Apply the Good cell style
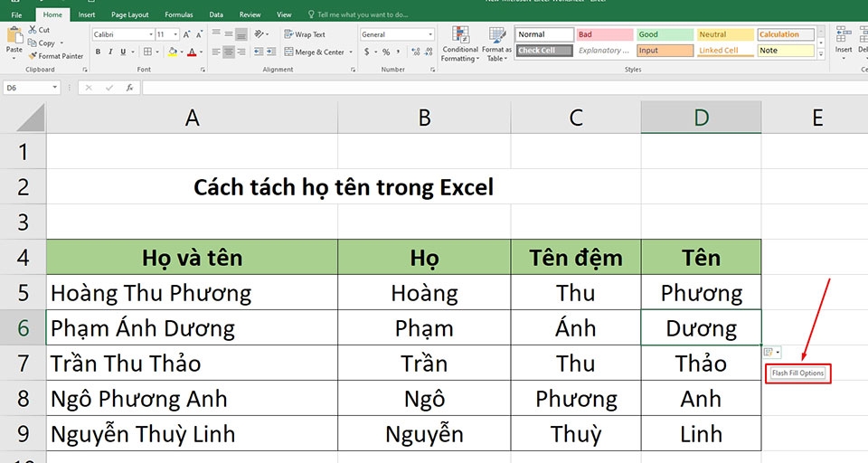The height and width of the screenshot is (463, 868). click(x=665, y=34)
